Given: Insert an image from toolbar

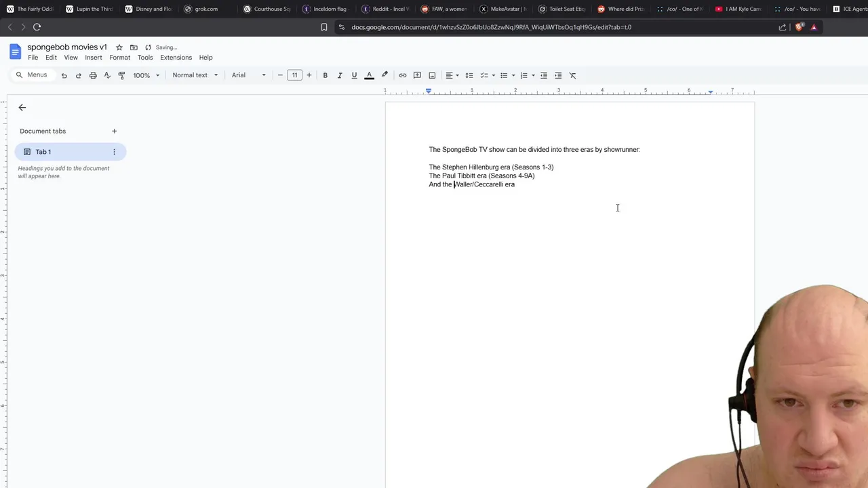Looking at the screenshot, I should click(x=432, y=75).
